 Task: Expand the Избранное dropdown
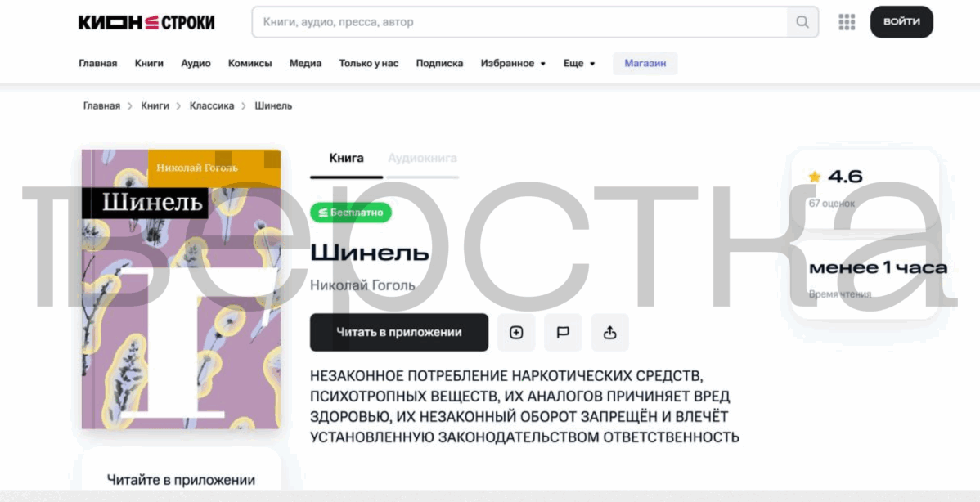507,63
